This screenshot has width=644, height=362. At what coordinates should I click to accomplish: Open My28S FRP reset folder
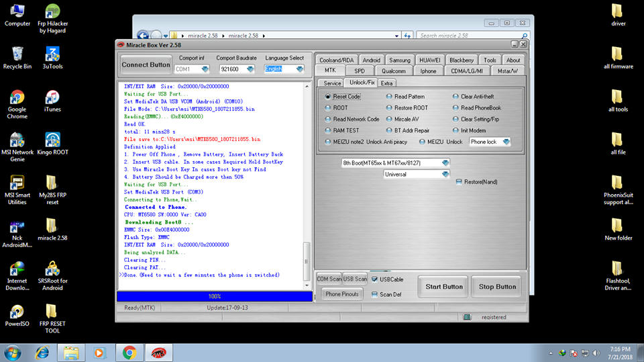click(x=52, y=190)
